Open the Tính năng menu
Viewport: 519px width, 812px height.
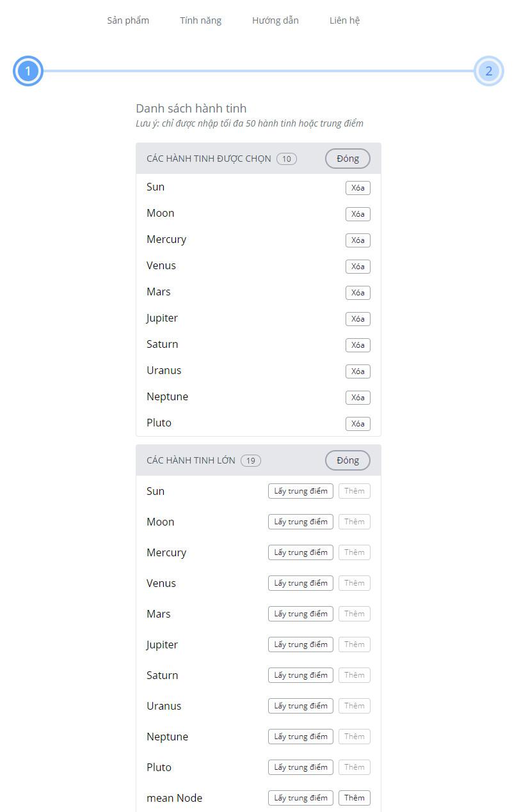tap(200, 20)
